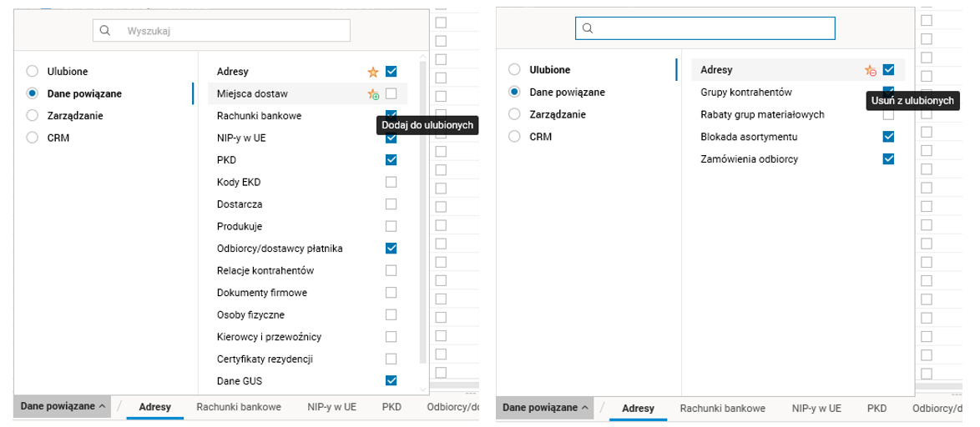Untick the Blokada asortymentu checkbox
The width and height of the screenshot is (980, 427).
tap(888, 137)
